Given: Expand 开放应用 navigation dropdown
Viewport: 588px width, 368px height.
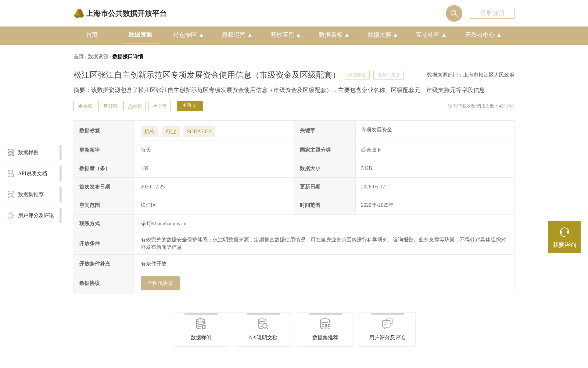Looking at the screenshot, I should (x=286, y=35).
